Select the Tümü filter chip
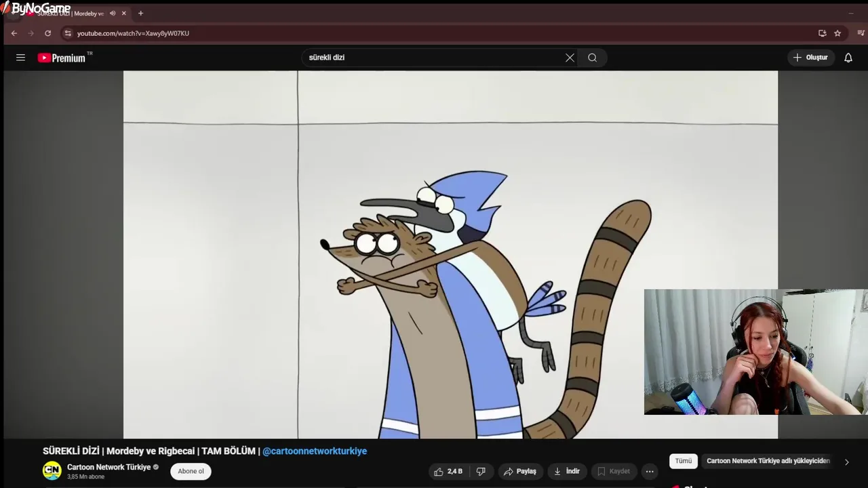The width and height of the screenshot is (868, 488). click(x=684, y=461)
